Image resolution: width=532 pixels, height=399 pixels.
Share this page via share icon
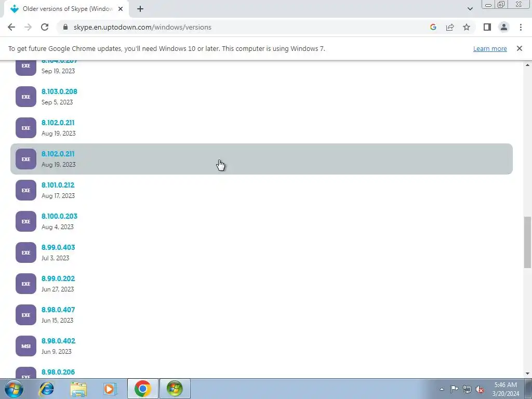(450, 27)
